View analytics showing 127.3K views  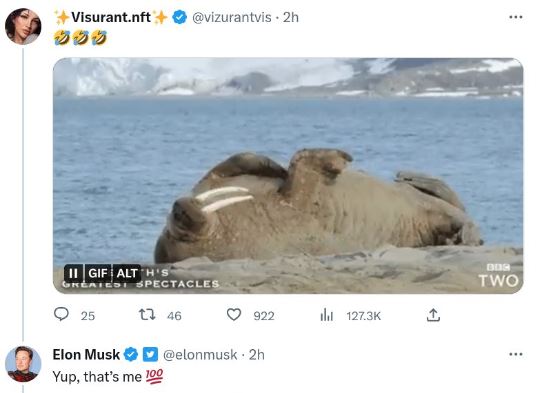pyautogui.click(x=327, y=315)
